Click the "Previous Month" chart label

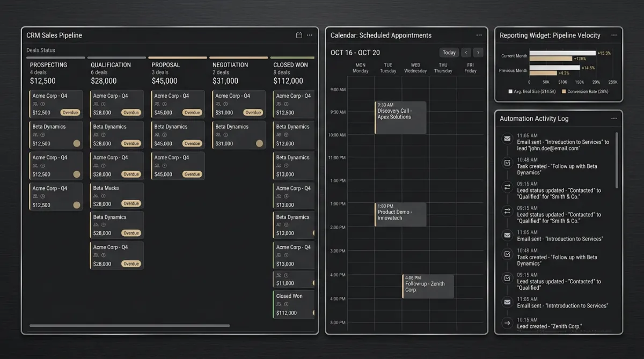point(513,70)
